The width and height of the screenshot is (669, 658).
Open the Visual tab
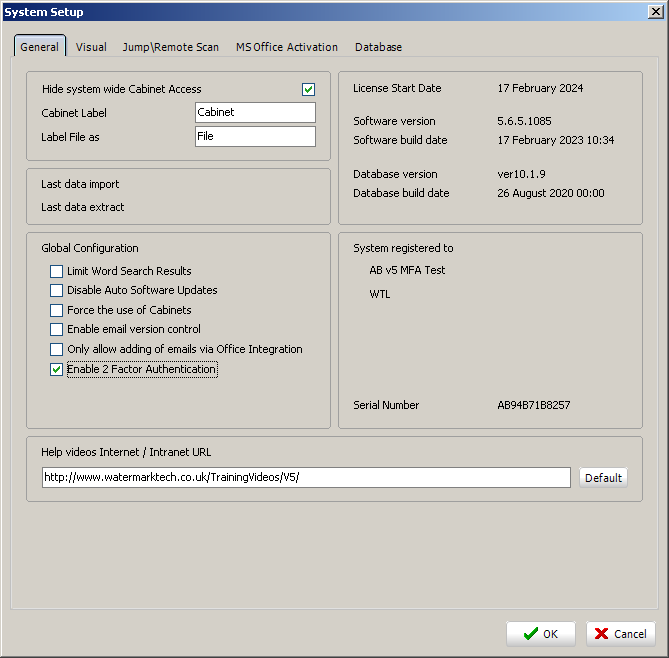coord(91,47)
